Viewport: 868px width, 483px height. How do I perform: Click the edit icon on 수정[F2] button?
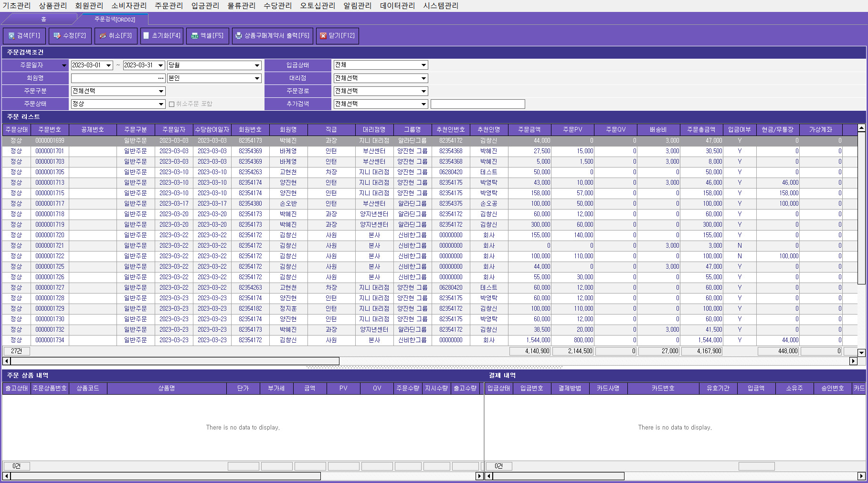pos(57,36)
